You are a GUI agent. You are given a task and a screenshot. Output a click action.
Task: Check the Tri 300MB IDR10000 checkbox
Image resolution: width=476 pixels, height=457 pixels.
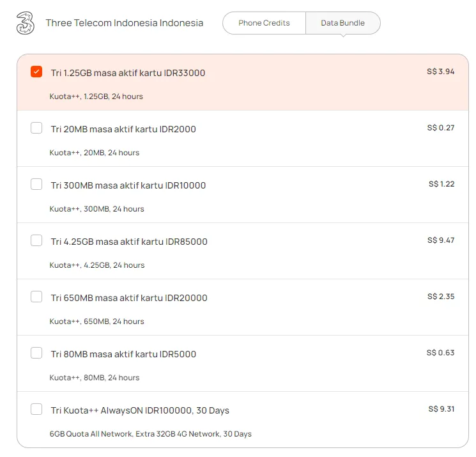point(36,184)
